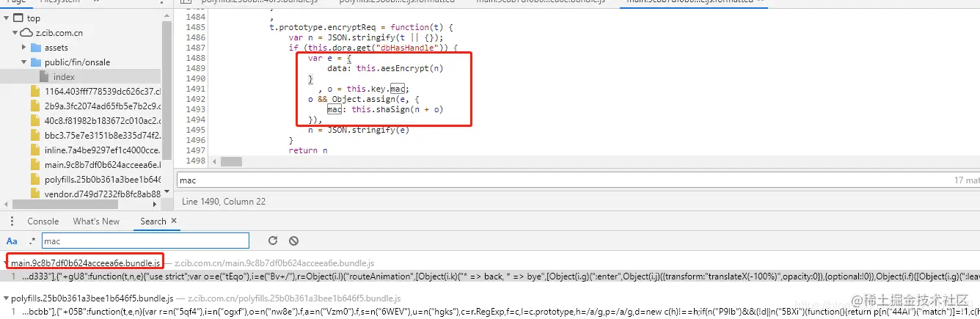980x319 pixels.
Task: Open the polyfills bundle match line ...bcbb
Action: (x=490, y=311)
